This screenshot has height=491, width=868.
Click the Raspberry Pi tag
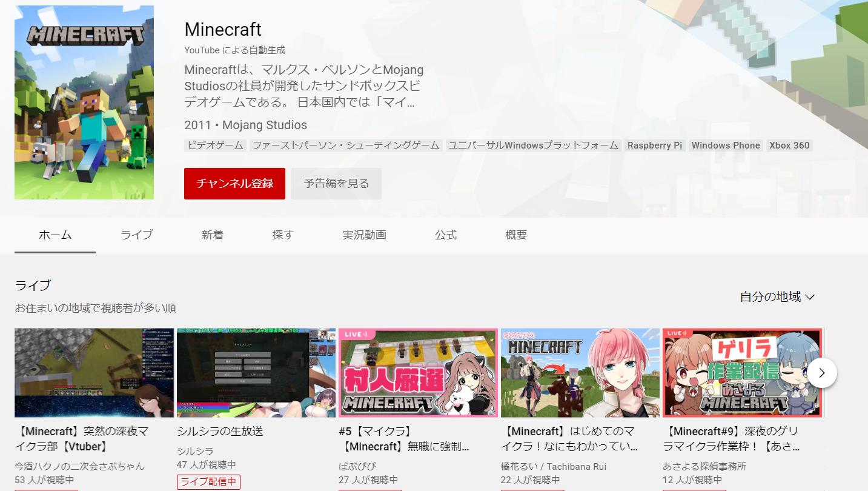655,145
